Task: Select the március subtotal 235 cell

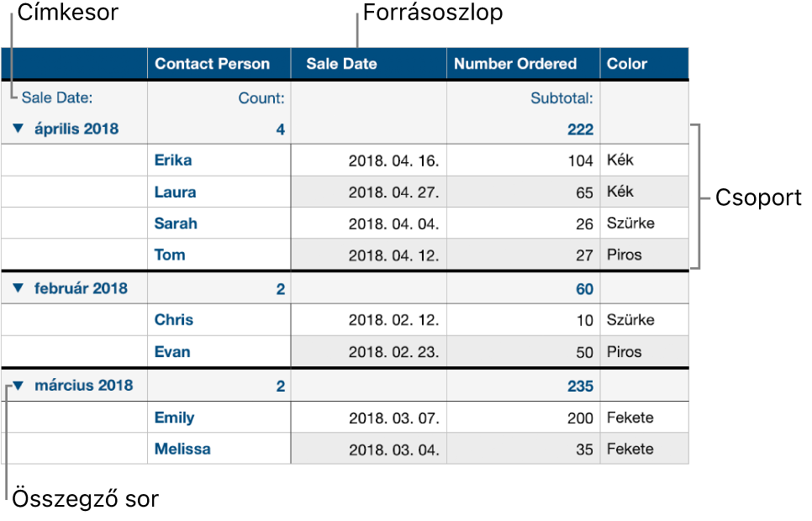Action: point(523,386)
